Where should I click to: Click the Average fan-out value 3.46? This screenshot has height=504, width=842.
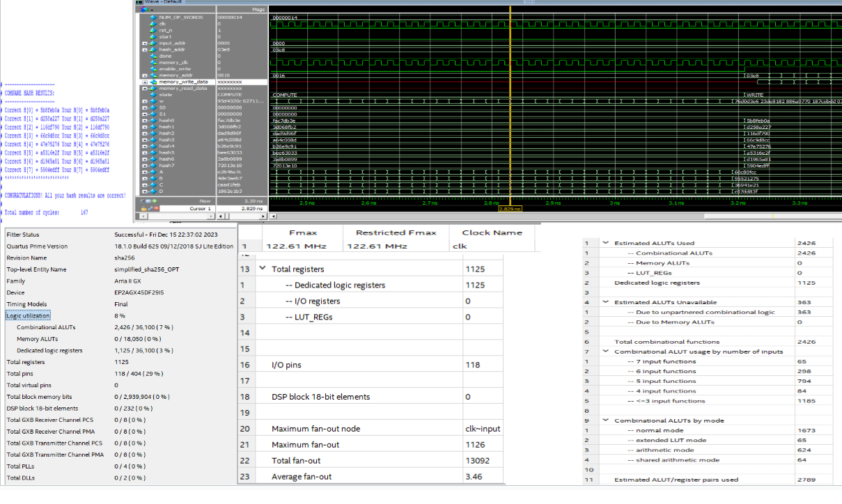474,477
